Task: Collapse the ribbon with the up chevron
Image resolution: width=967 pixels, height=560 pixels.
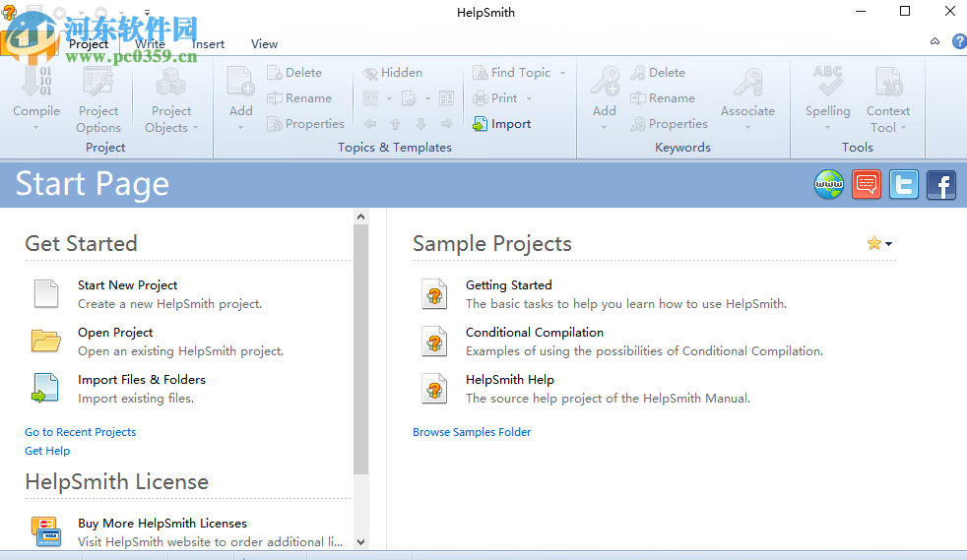Action: pyautogui.click(x=935, y=41)
